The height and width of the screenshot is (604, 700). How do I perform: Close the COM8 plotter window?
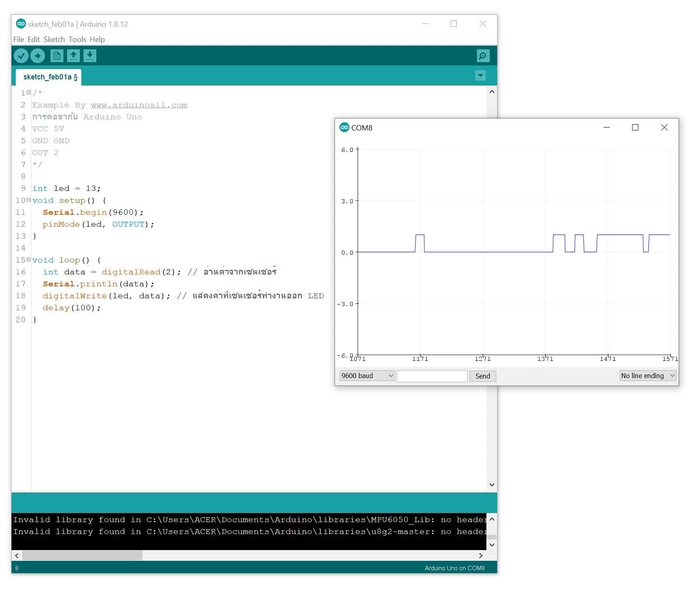(x=664, y=128)
